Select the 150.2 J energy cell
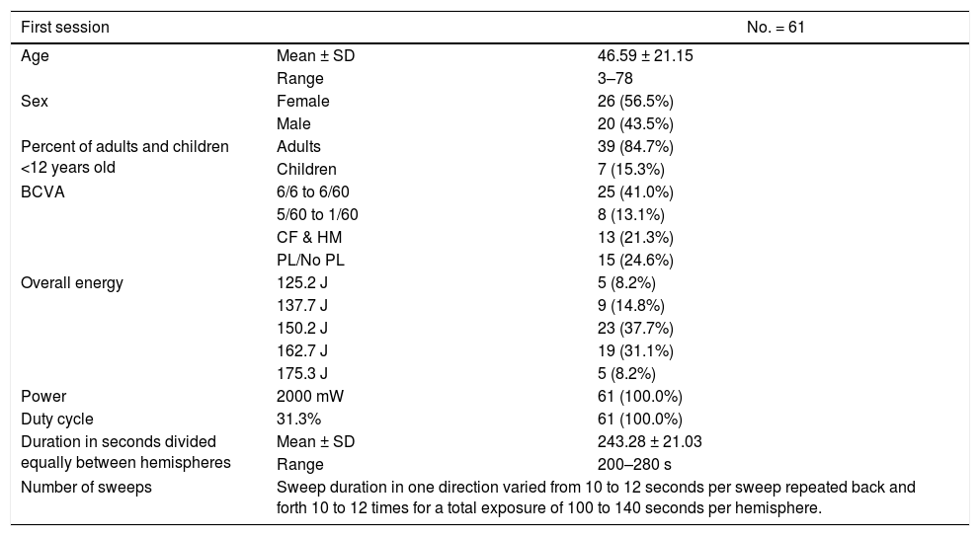The image size is (980, 536). point(302,329)
